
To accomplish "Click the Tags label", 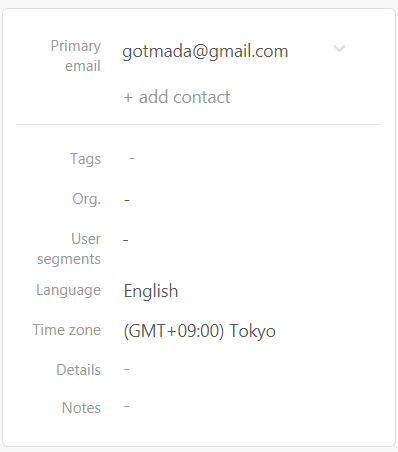I will click(x=85, y=159).
